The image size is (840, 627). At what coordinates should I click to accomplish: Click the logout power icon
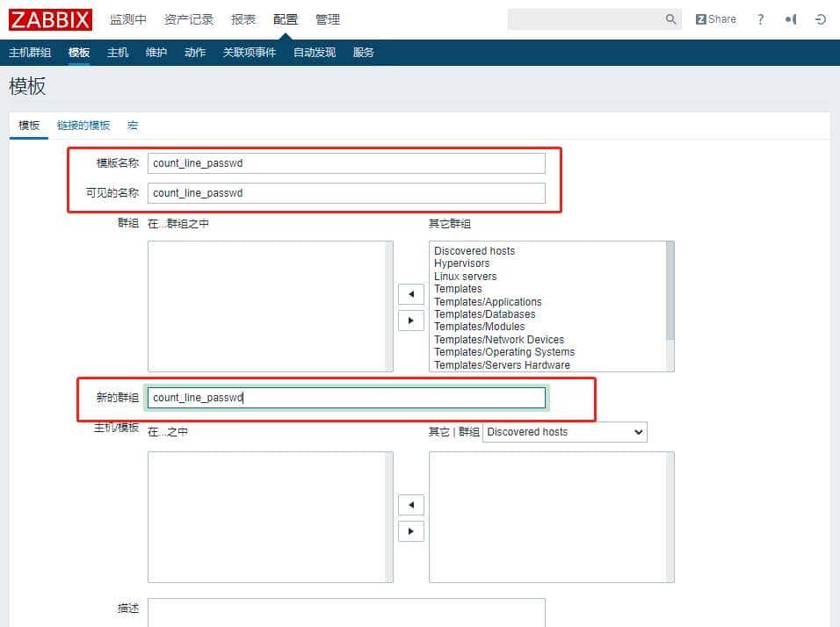821,19
